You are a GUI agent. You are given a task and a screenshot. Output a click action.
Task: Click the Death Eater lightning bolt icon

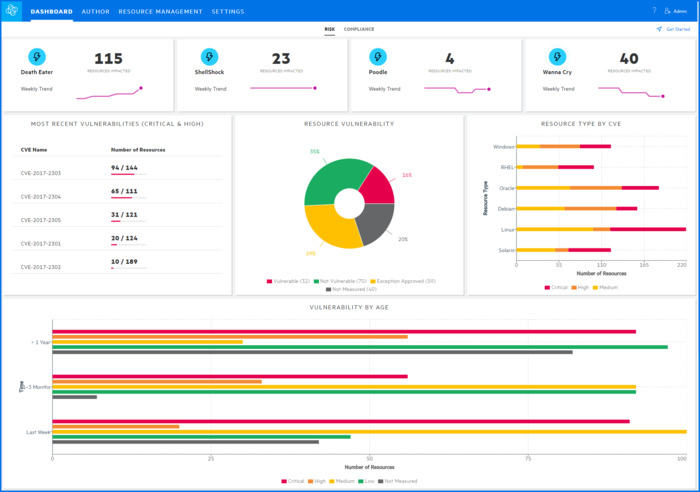[x=37, y=57]
